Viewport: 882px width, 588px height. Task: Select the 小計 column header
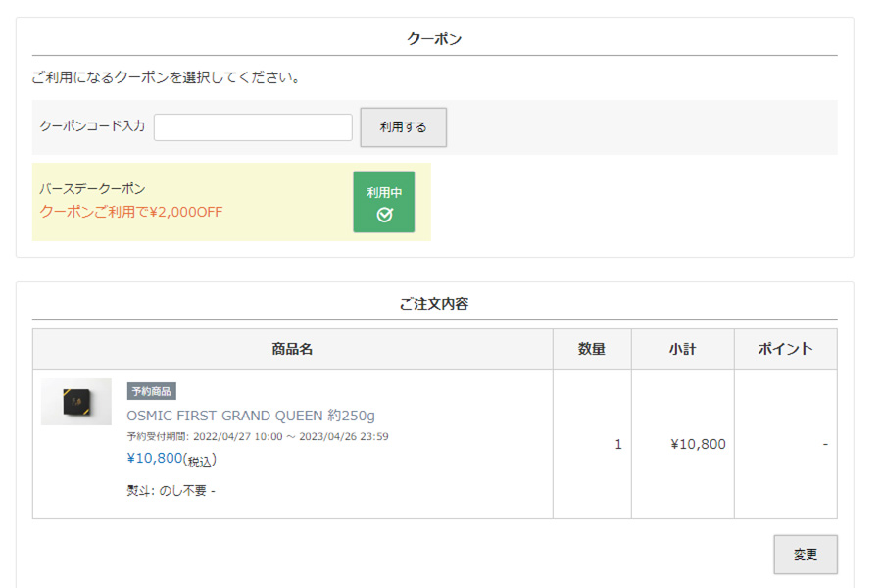683,348
